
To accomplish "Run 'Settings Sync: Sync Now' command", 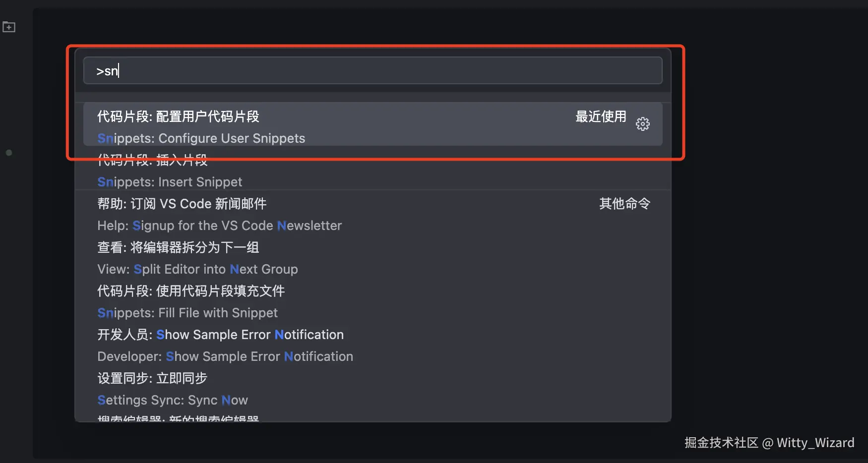I will pyautogui.click(x=173, y=400).
